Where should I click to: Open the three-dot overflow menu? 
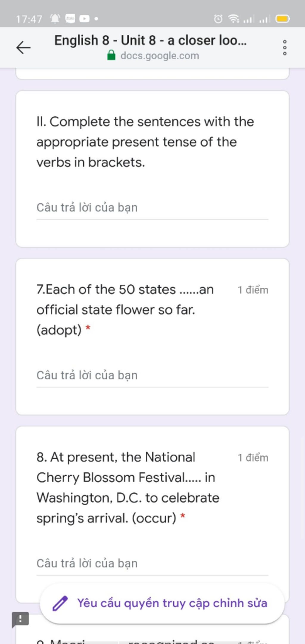click(285, 48)
